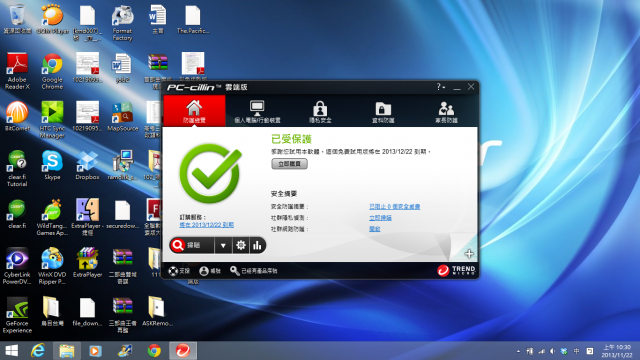
Task: Select WinX DVD Ripper desktop icon
Action: click(52, 266)
